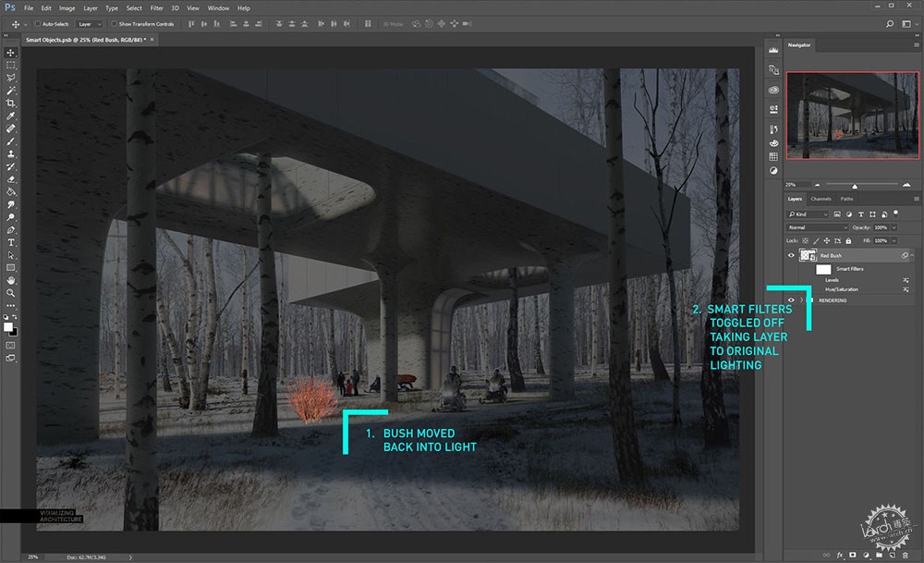Toggle Quick Mask mode

pos(10,346)
